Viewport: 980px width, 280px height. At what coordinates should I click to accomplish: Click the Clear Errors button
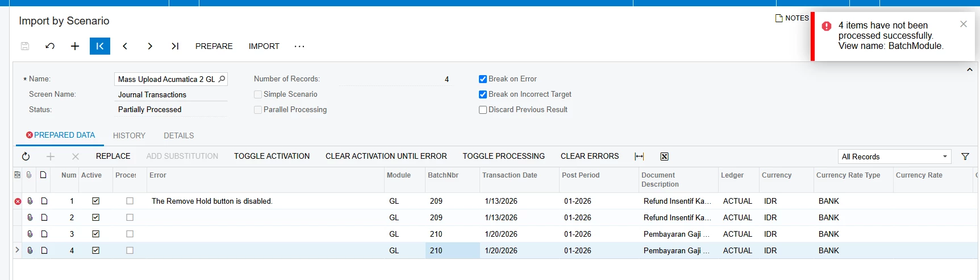click(590, 156)
